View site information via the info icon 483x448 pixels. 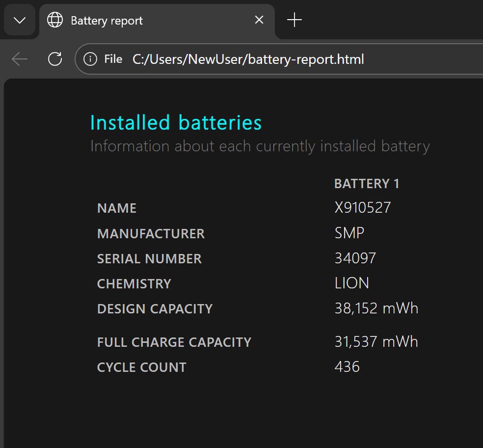[90, 59]
